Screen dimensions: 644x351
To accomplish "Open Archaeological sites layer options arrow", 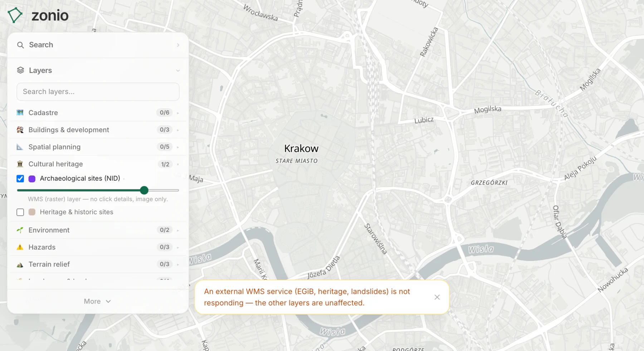I will pos(124,179).
